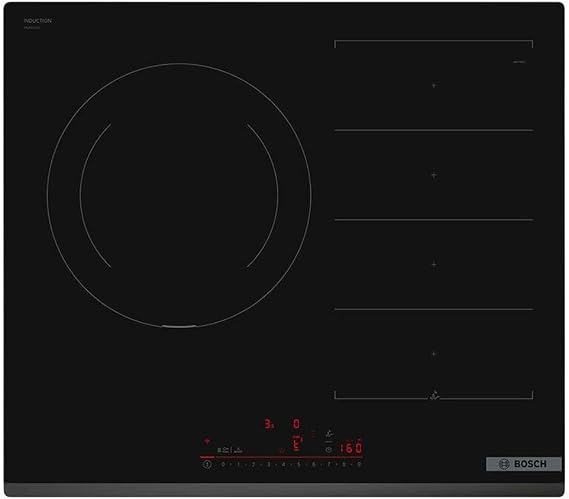Choose level 6 on the power slider
This screenshot has width=569, height=499.
(x=314, y=464)
